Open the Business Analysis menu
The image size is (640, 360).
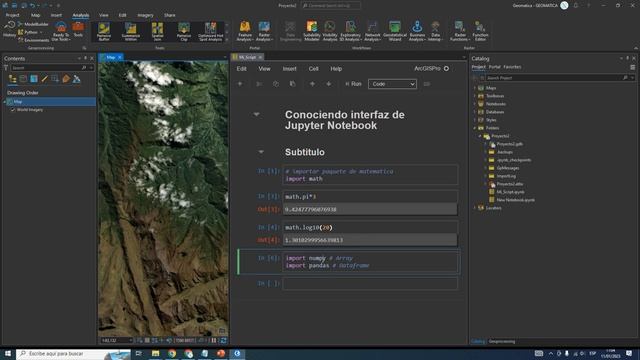click(417, 31)
